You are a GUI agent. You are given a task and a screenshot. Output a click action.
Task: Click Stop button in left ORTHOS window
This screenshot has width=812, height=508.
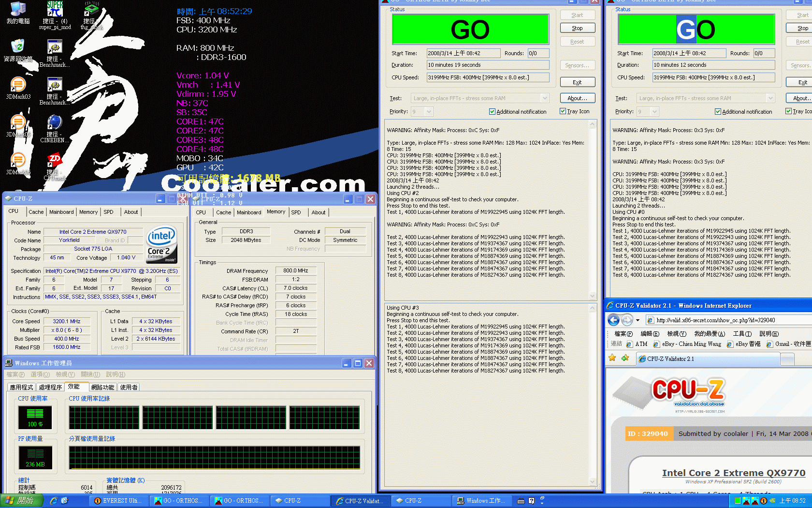(x=577, y=28)
